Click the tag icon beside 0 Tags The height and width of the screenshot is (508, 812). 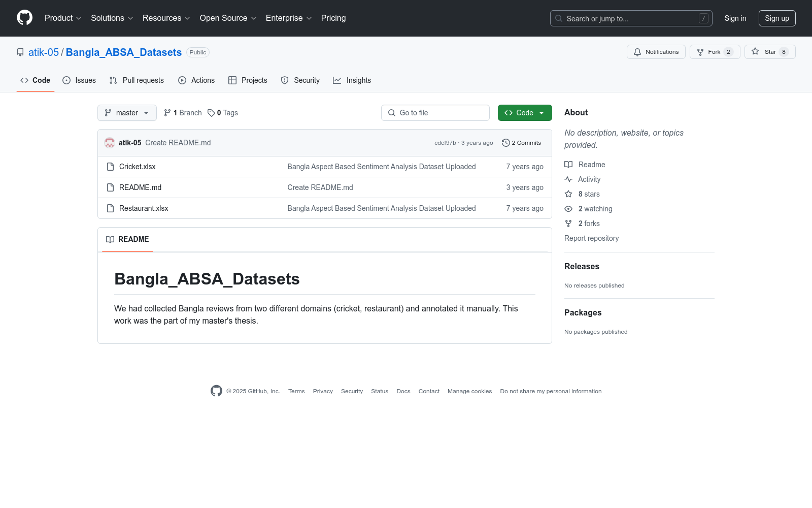tap(211, 113)
